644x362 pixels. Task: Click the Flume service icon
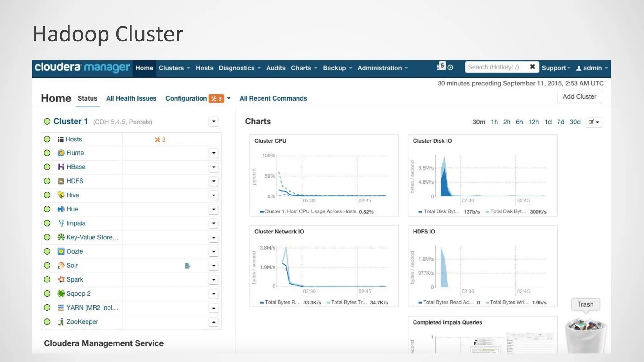[61, 153]
